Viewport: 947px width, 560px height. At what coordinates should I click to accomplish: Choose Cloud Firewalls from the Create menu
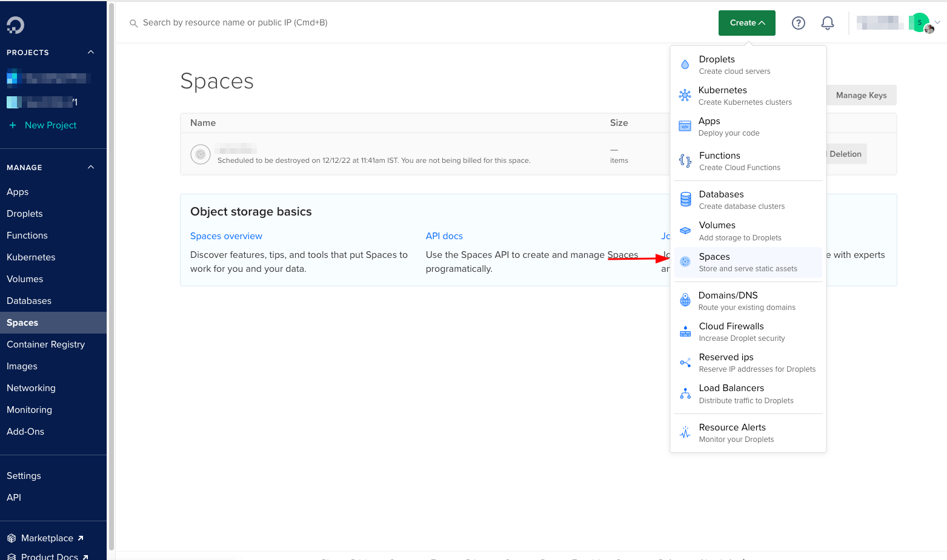[748, 332]
